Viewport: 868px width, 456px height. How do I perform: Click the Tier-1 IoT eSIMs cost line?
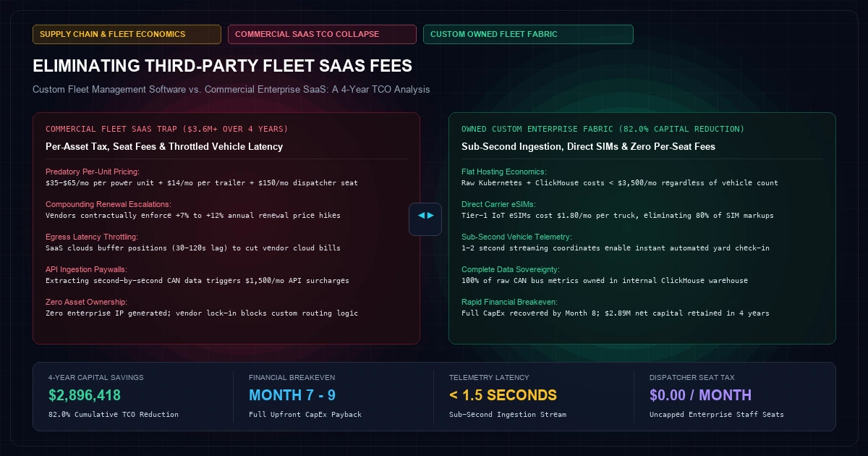[618, 216]
